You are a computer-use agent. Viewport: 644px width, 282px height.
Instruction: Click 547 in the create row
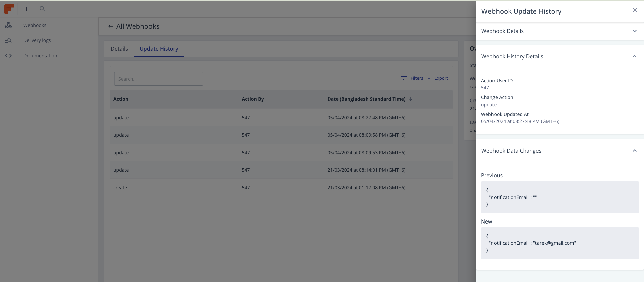pos(246,188)
